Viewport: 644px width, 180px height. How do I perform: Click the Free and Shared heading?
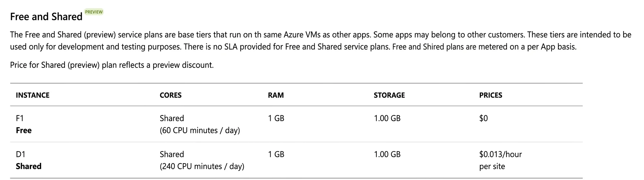pos(46,17)
